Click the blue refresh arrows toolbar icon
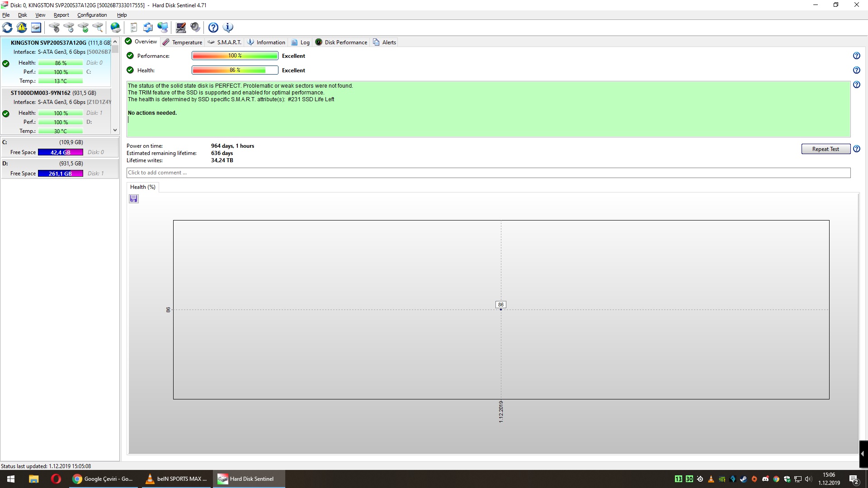 7,28
